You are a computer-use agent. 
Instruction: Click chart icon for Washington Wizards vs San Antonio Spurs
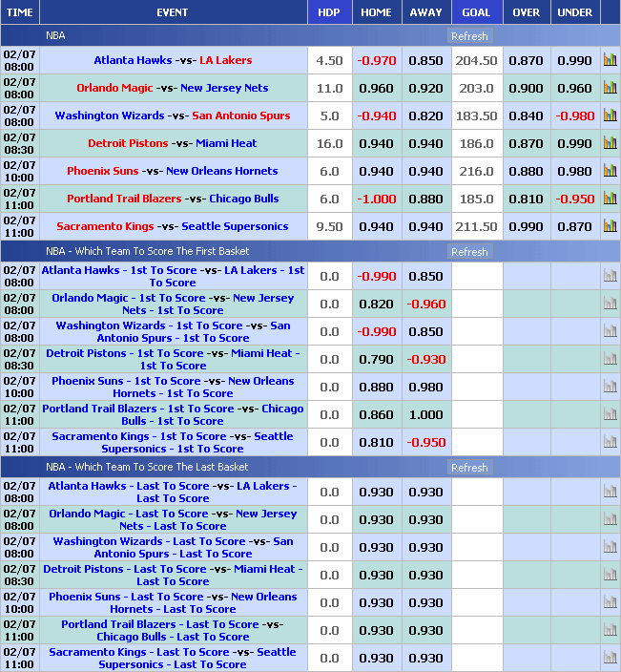point(610,115)
